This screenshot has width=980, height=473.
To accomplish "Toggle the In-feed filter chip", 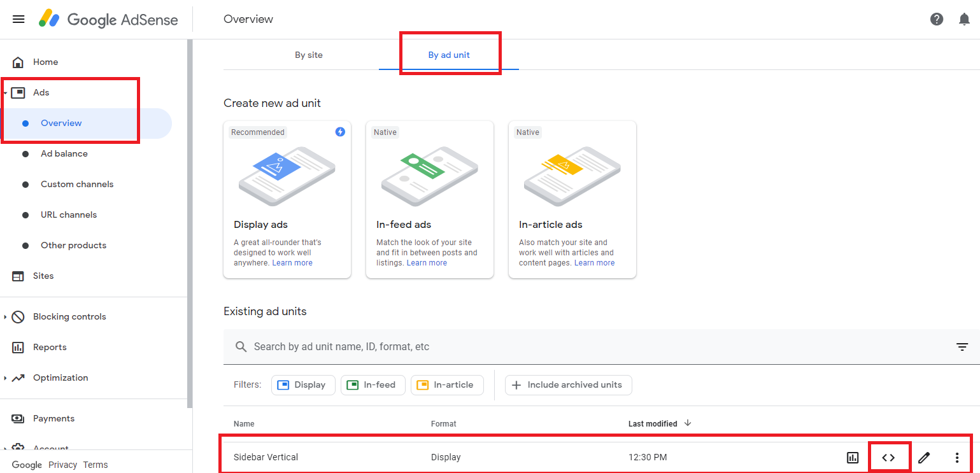I will [373, 385].
